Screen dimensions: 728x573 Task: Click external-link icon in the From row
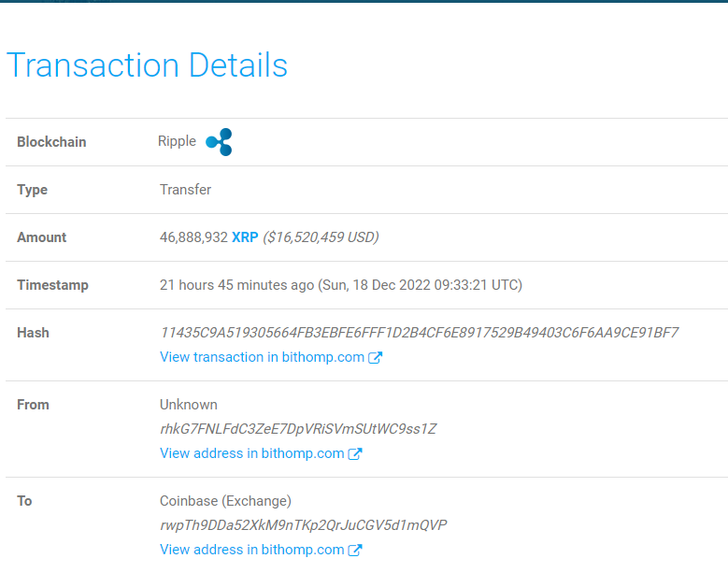point(355,453)
